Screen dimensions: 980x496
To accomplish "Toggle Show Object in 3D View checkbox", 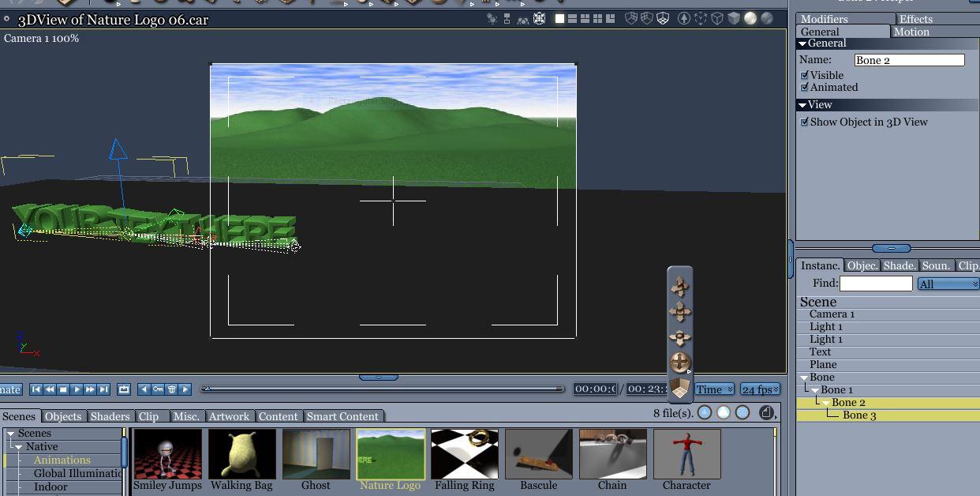I will click(805, 122).
